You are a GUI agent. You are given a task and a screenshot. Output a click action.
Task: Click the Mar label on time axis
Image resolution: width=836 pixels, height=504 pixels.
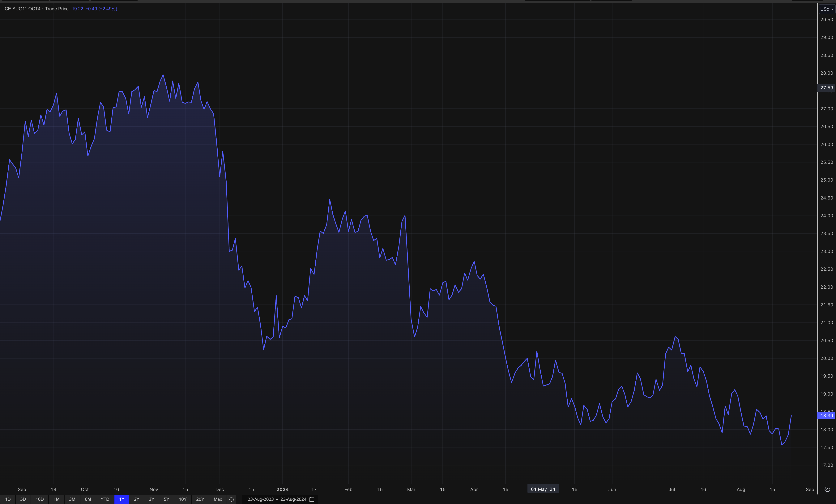(x=411, y=489)
